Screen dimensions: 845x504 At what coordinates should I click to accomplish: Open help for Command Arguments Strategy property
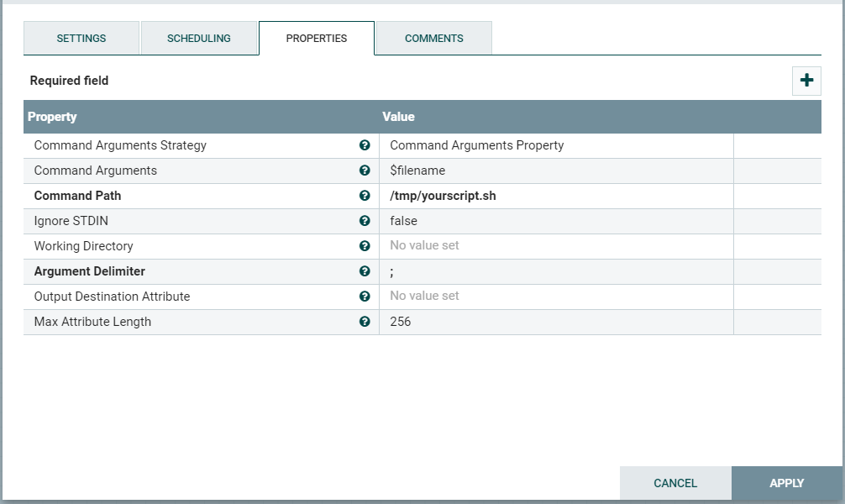coord(365,145)
